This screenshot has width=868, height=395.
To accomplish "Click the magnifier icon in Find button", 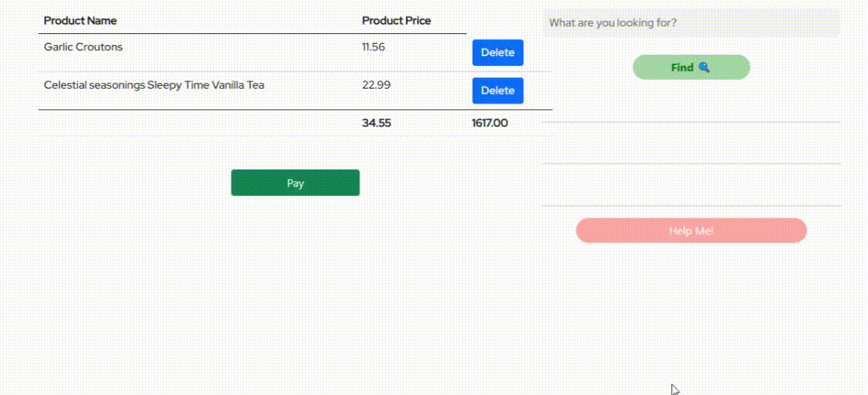I will 704,67.
